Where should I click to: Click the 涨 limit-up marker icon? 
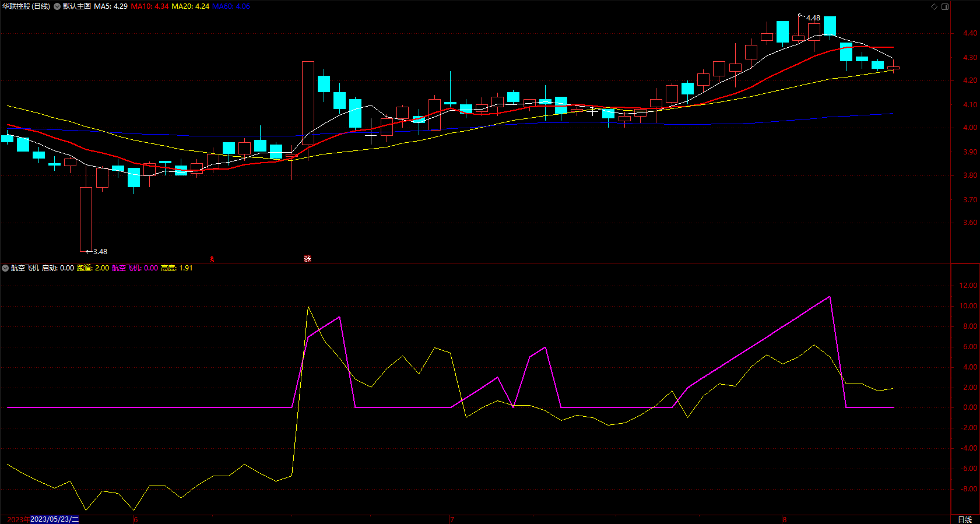[307, 259]
